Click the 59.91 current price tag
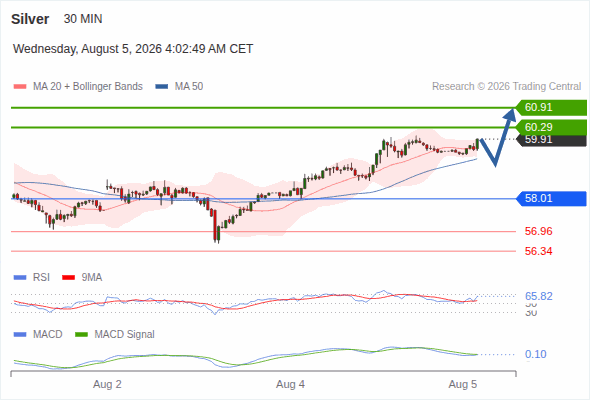Screen dimensions: 590x400 pyautogui.click(x=551, y=140)
